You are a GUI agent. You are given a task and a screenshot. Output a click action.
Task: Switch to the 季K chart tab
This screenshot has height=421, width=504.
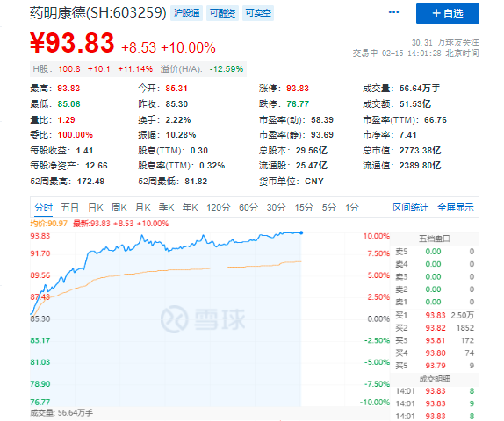tap(166, 208)
